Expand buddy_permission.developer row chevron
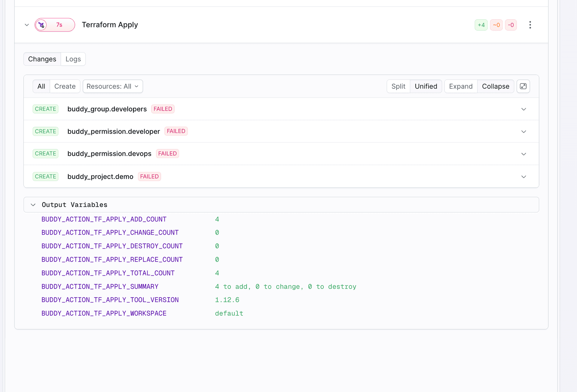 coord(524,132)
